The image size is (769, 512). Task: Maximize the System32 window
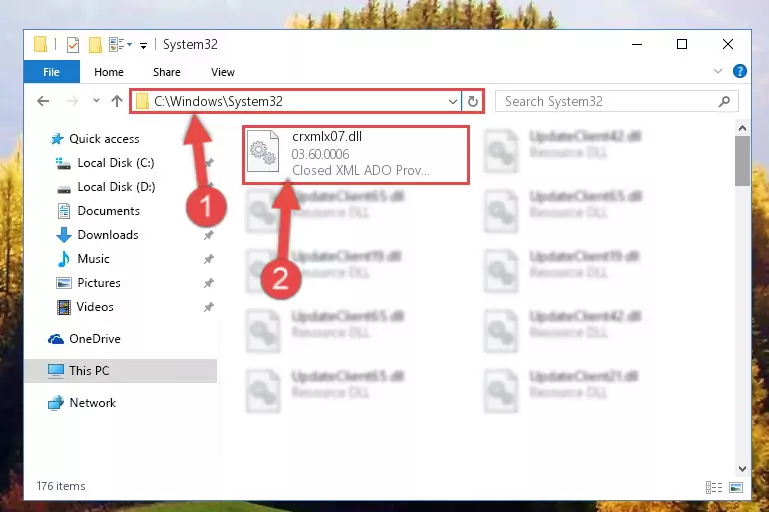682,45
